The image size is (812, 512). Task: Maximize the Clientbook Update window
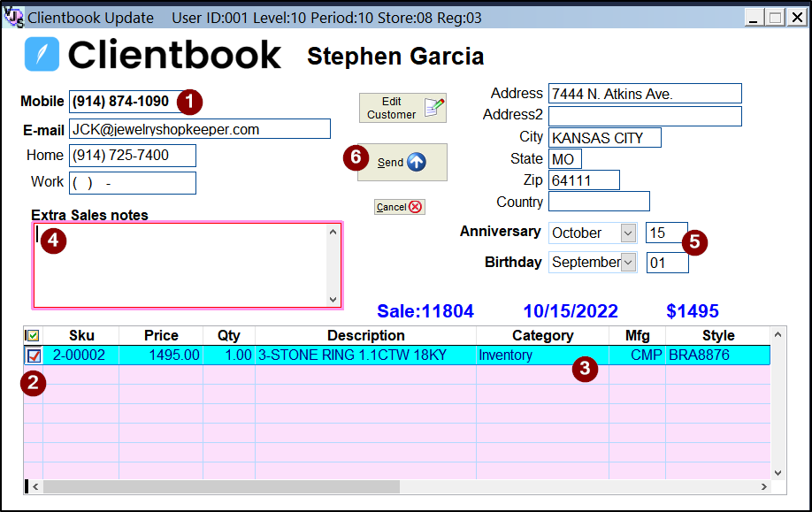pyautogui.click(x=775, y=18)
